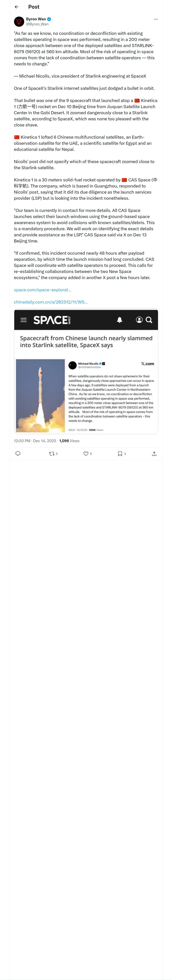The image size is (172, 980).
Task: Open the rocket launch photo thumbnail
Action: coord(41,396)
